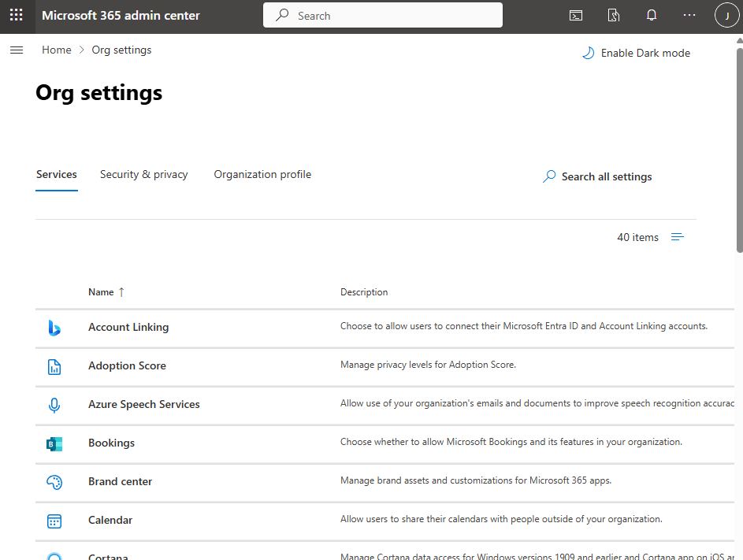743x560 pixels.
Task: Open Calendar settings
Action: click(110, 520)
